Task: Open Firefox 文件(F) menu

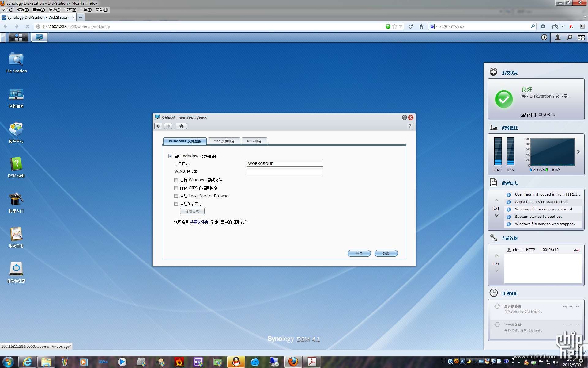Action: [x=8, y=10]
